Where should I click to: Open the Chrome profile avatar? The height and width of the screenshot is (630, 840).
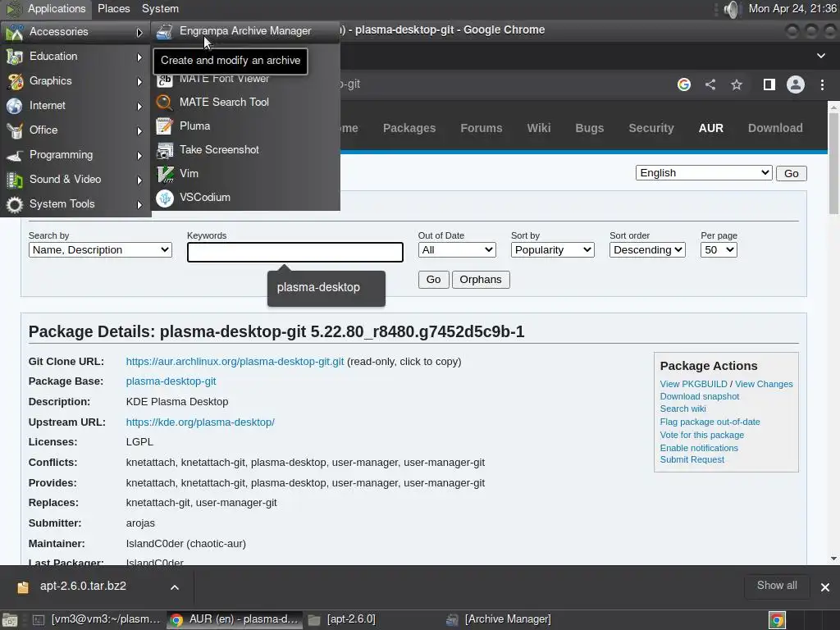[796, 84]
